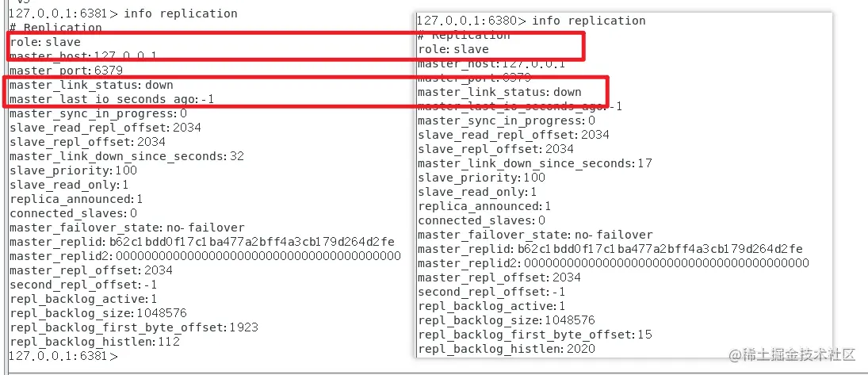Click 'master_last_io_seconds_ago:-1' in left terminal
Viewport: 868px width, 375px height.
click(112, 100)
